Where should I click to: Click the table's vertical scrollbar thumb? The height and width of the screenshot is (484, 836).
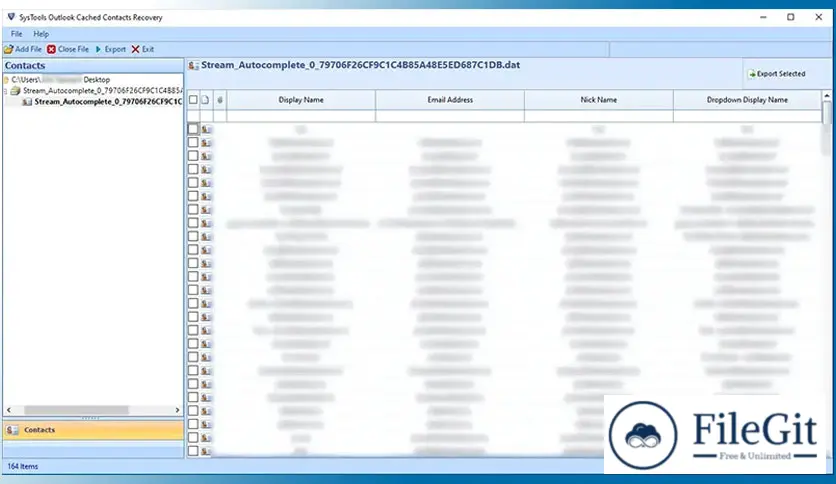point(827,113)
